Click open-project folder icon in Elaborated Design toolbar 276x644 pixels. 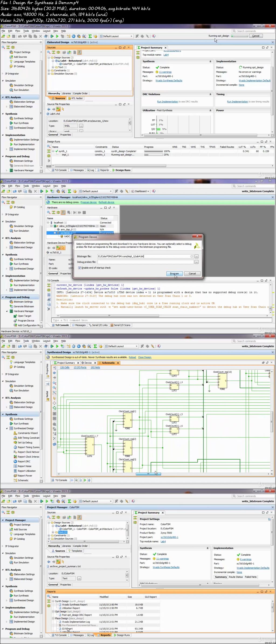pos(8,36)
